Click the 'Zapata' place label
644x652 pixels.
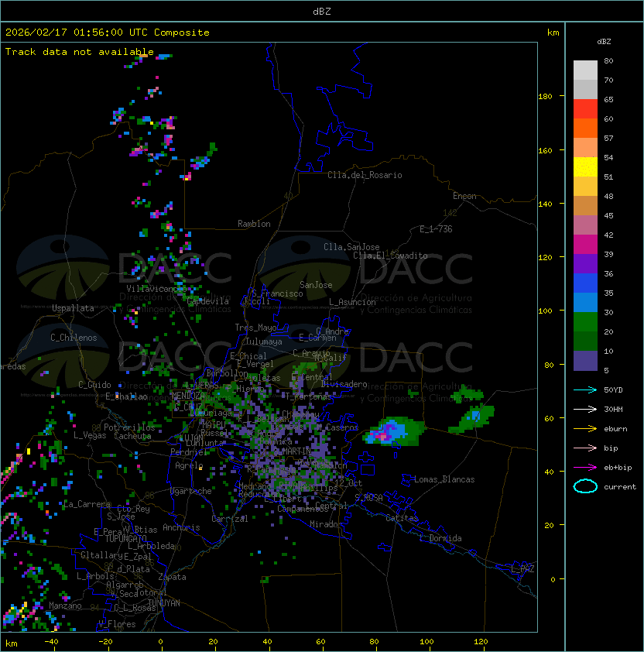[x=172, y=577]
